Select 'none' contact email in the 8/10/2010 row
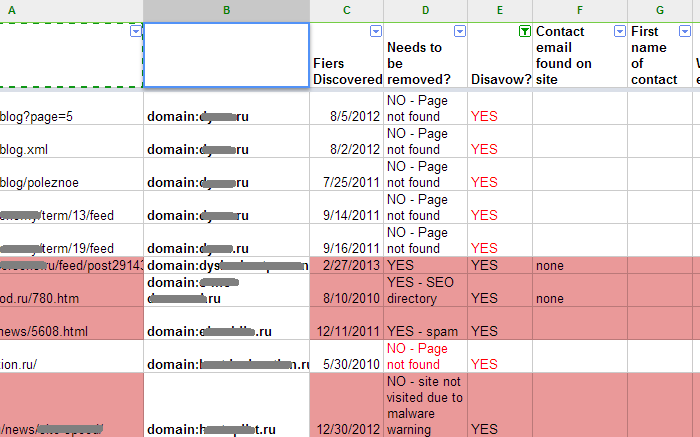This screenshot has height=437, width=700. click(579, 290)
